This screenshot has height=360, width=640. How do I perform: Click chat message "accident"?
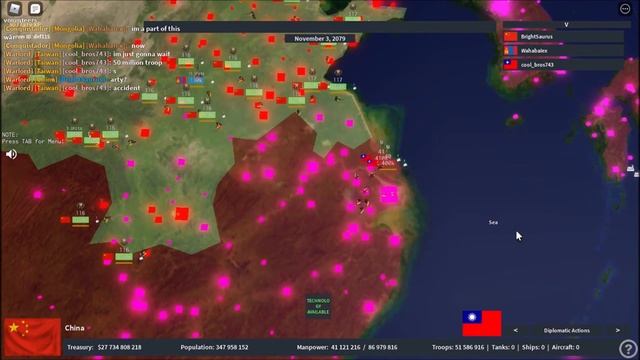(127, 88)
